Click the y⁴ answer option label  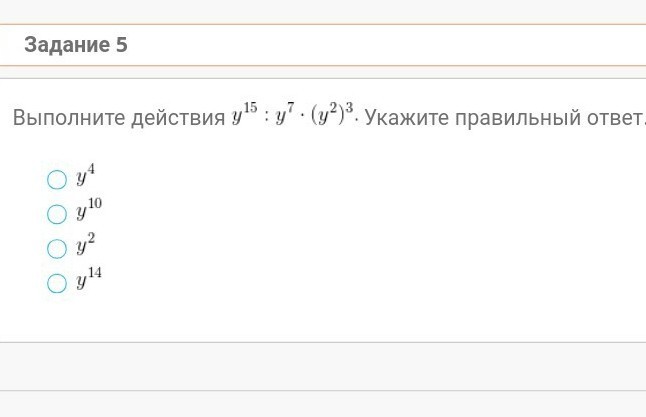pos(86,178)
